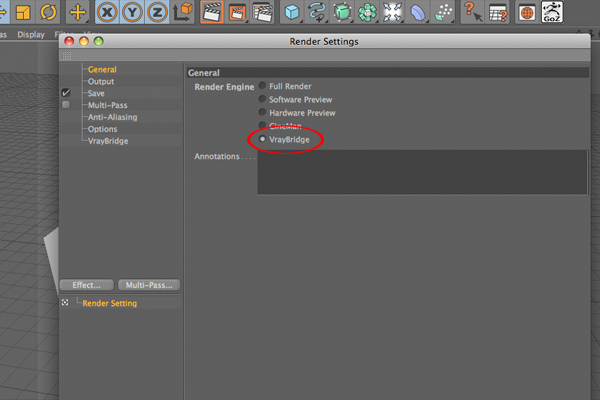Open VrayBridge entry in left list

tap(108, 141)
